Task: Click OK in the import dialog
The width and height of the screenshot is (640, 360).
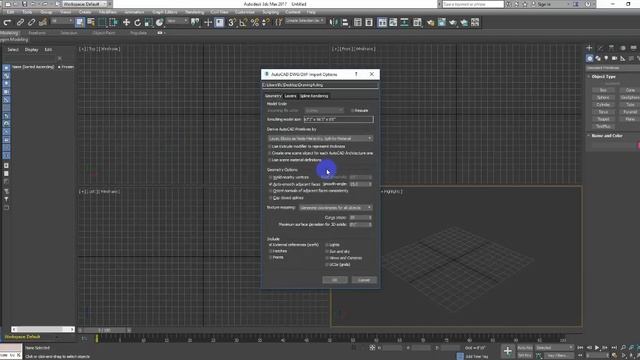Action: click(x=335, y=280)
